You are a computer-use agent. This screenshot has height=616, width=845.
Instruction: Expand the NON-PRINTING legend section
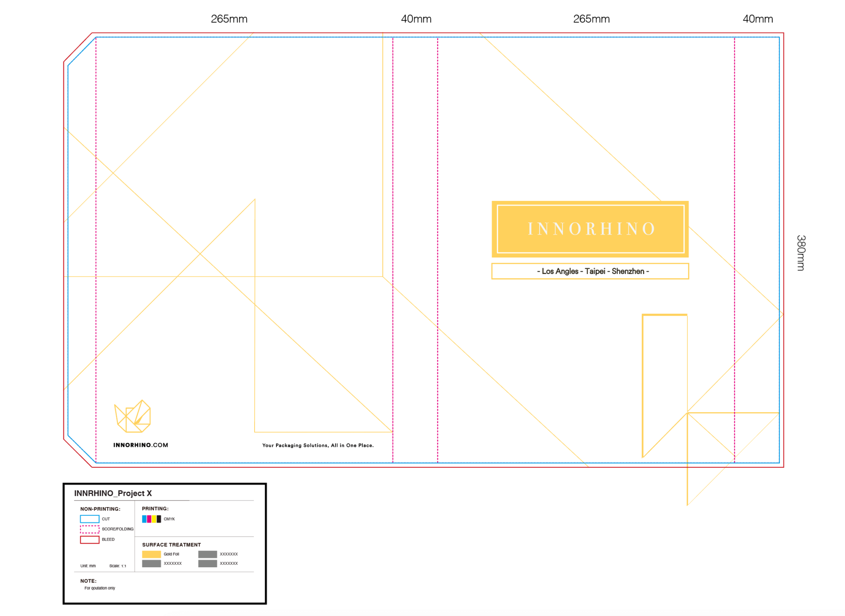[101, 509]
